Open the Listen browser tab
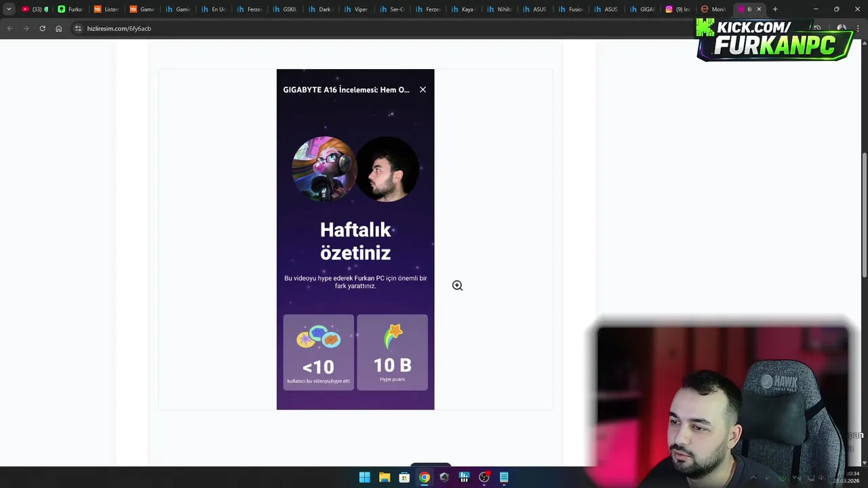 pyautogui.click(x=106, y=9)
